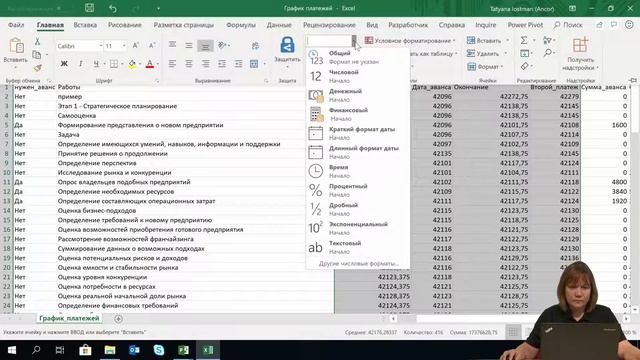Viewport: 640px width, 360px height.
Task: Apply the yellow fill color
Action: tap(132, 64)
